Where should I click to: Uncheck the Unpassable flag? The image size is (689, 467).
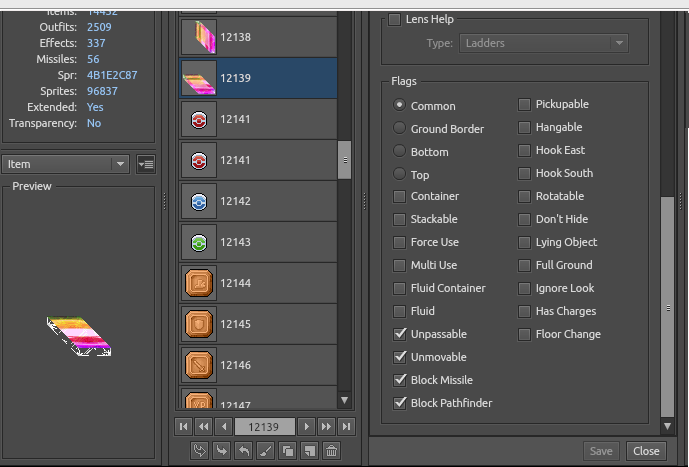click(399, 334)
